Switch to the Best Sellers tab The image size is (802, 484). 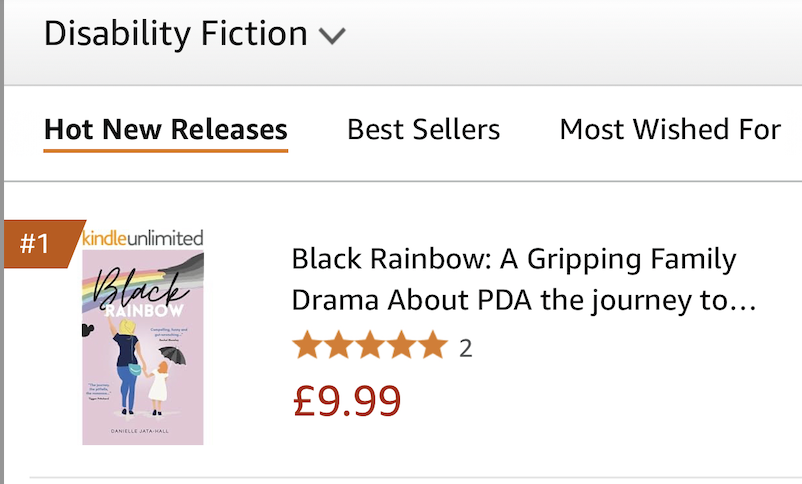[423, 129]
